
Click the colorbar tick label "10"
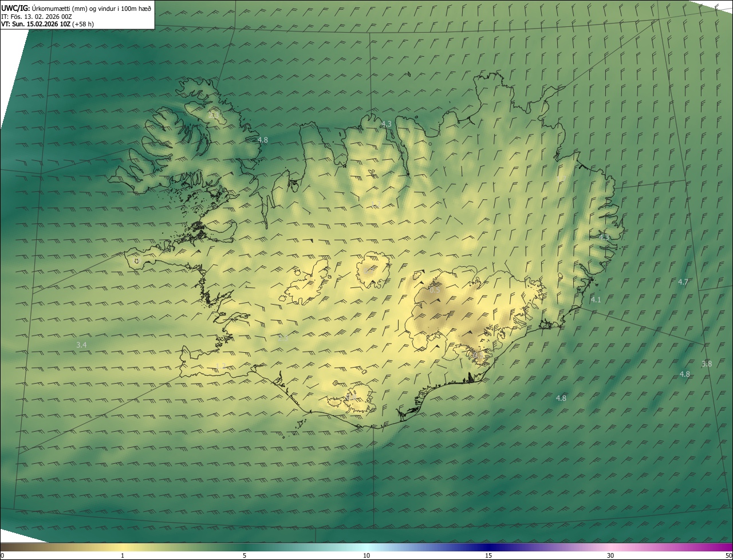click(366, 555)
